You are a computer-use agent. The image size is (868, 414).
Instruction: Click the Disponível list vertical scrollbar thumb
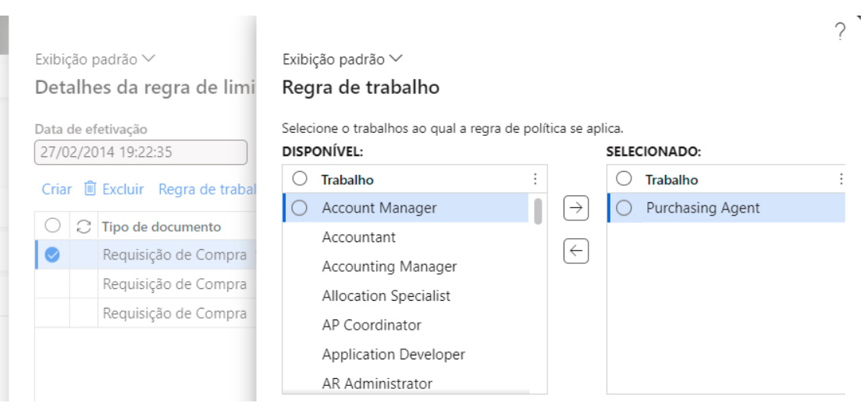pos(538,211)
